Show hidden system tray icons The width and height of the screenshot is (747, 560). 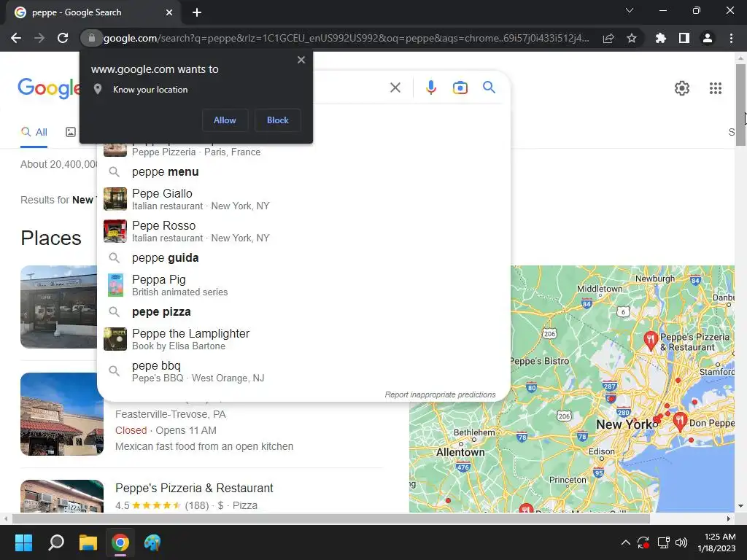625,542
